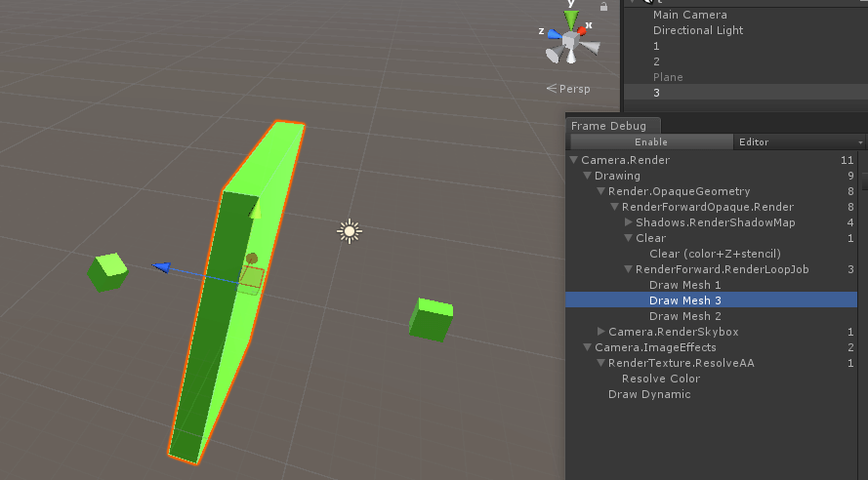Toggle the Enable button in Frame Debug
The image size is (868, 480).
[x=651, y=142]
